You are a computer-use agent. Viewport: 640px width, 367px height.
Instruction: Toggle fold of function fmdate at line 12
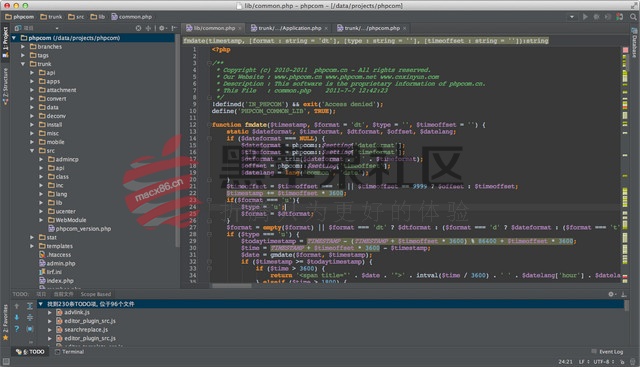pyautogui.click(x=209, y=125)
